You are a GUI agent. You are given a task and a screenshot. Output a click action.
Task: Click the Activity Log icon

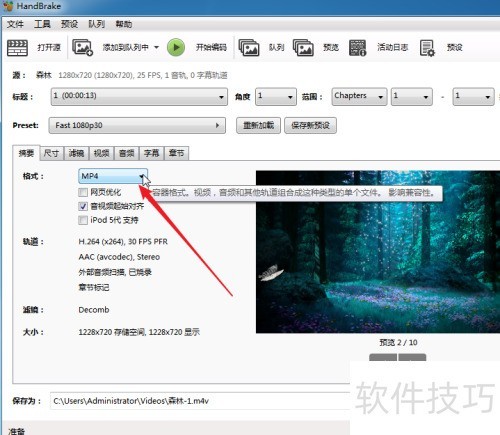(357, 48)
